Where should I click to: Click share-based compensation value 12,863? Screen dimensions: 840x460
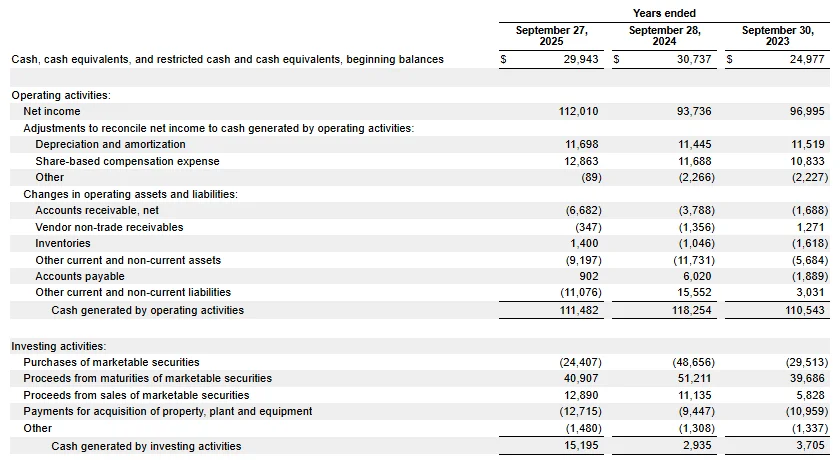(x=581, y=161)
